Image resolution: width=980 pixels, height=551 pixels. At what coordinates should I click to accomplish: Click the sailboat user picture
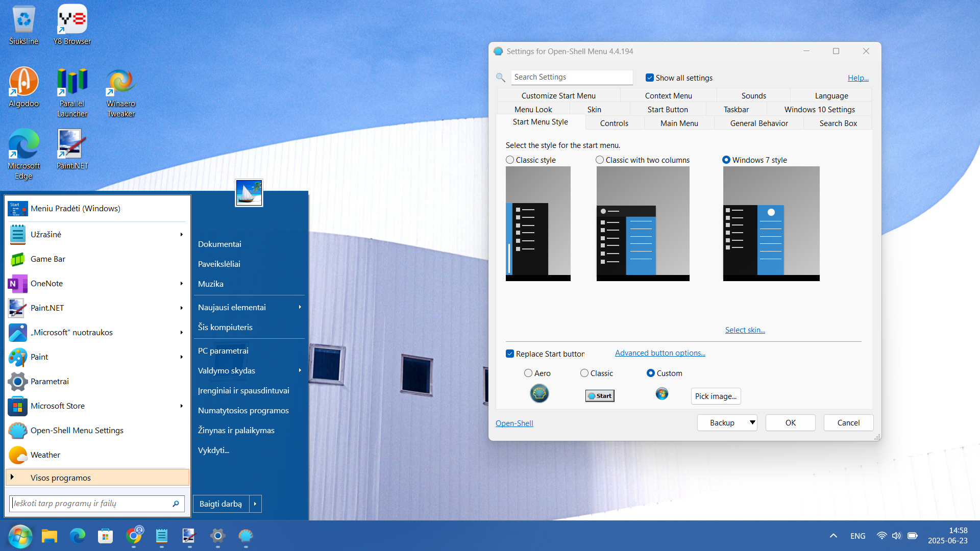(x=249, y=193)
